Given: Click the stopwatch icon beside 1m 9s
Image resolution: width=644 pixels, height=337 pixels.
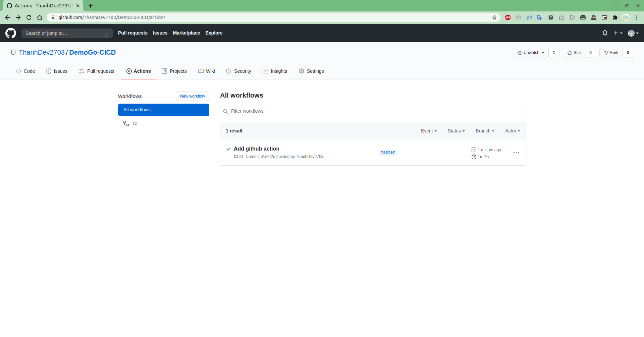Looking at the screenshot, I should (474, 157).
